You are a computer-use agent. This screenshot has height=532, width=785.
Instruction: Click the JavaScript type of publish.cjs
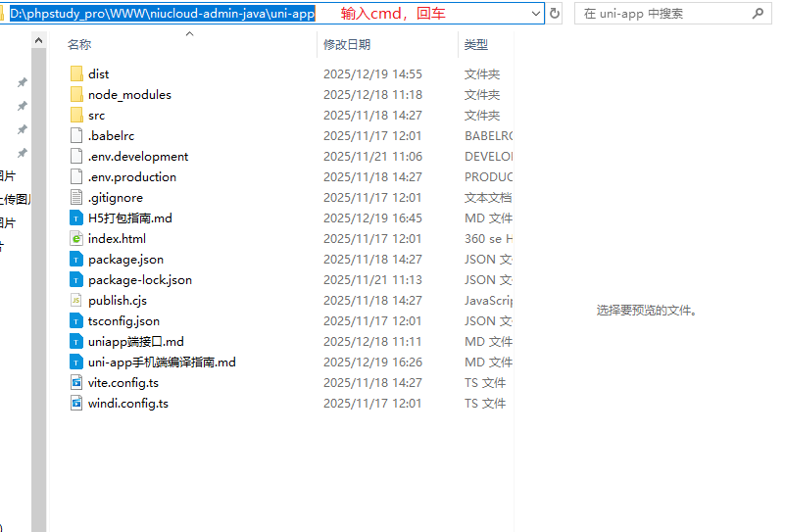[x=488, y=300]
